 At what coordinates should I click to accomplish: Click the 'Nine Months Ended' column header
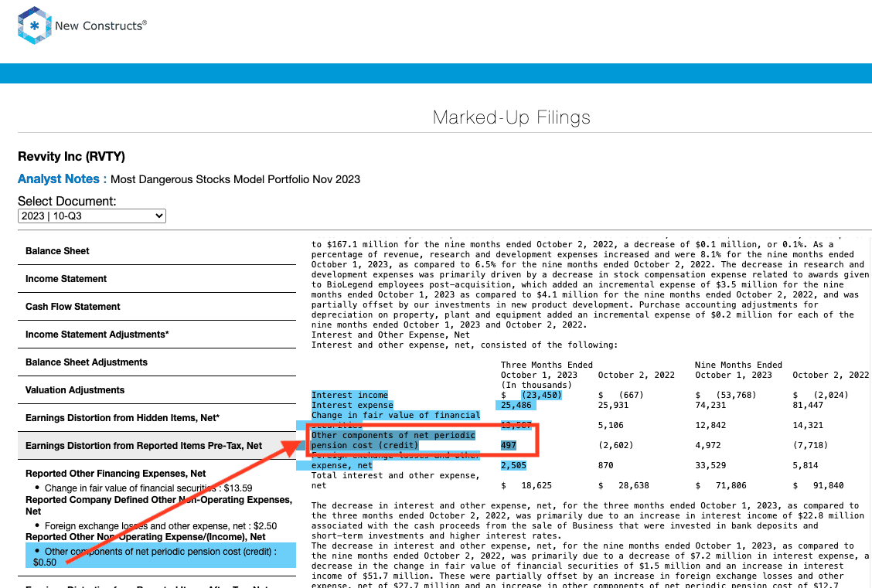click(738, 365)
